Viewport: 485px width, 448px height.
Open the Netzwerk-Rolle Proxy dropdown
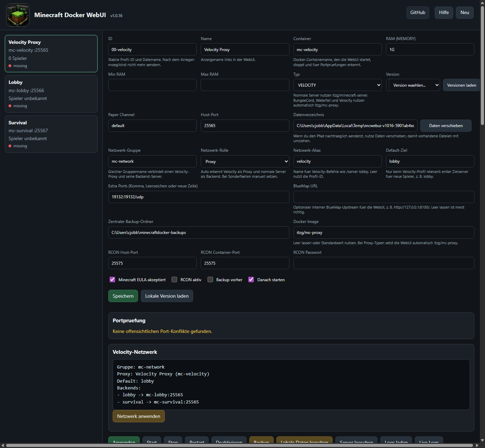245,161
